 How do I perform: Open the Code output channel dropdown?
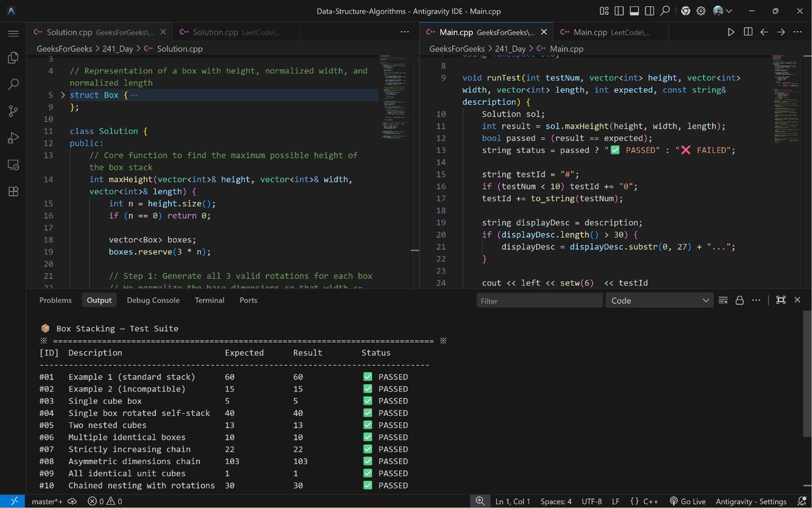[x=660, y=301]
